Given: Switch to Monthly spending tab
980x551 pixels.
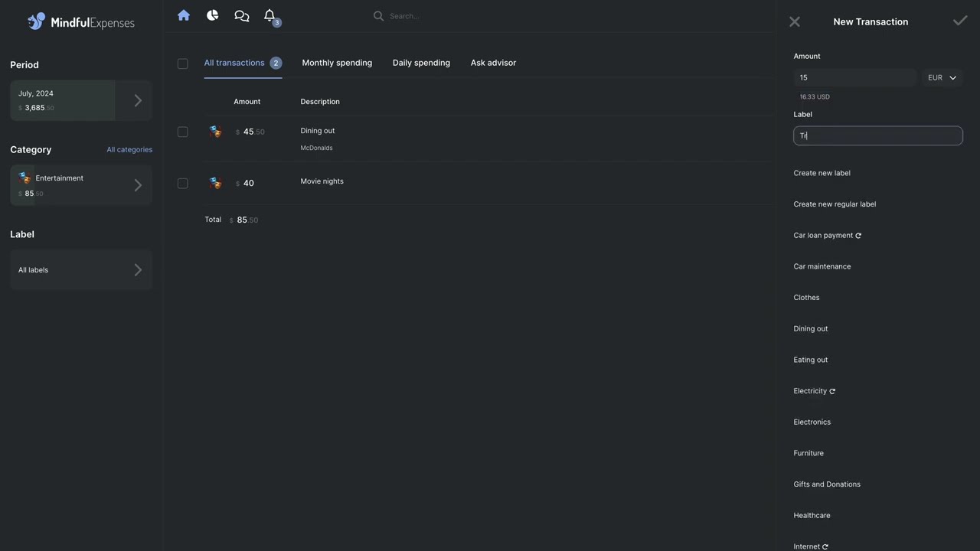Looking at the screenshot, I should point(337,63).
